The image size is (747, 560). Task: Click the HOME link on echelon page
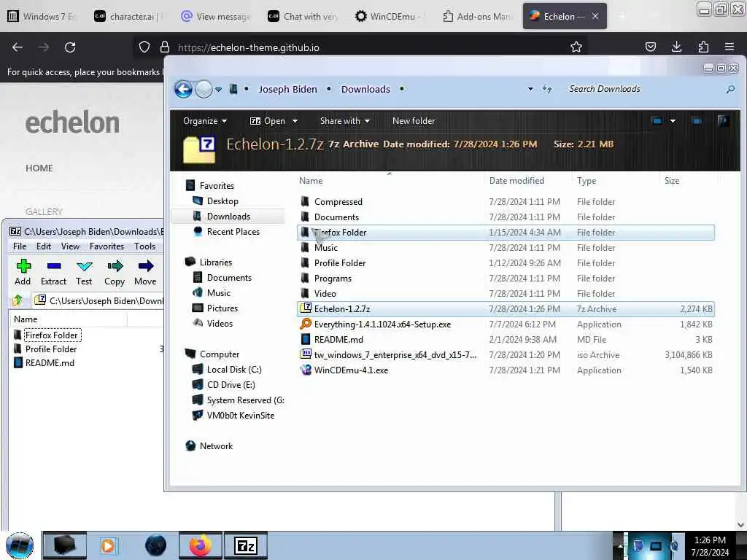pyautogui.click(x=39, y=168)
